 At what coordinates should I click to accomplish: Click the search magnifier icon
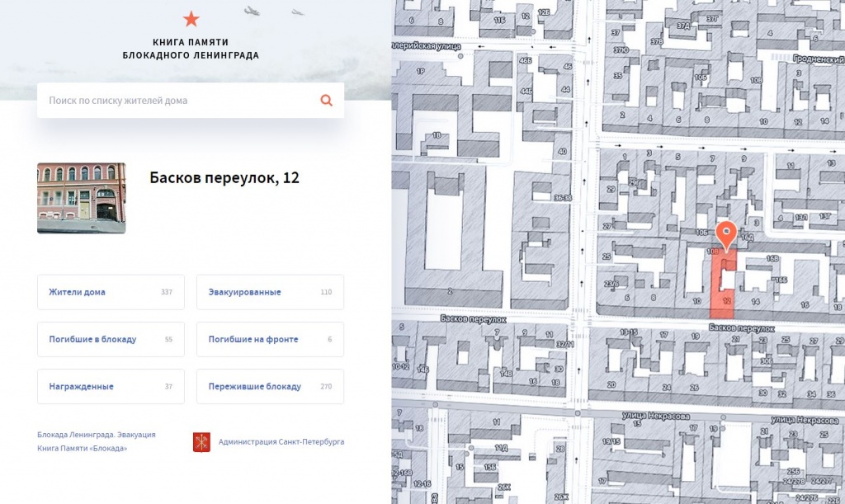[325, 100]
